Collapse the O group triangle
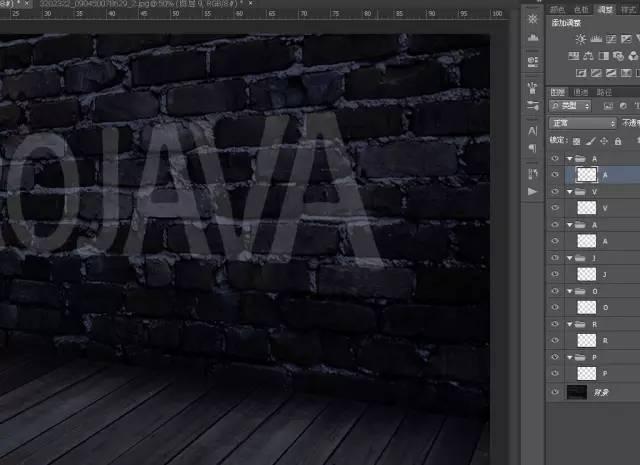 pos(570,291)
